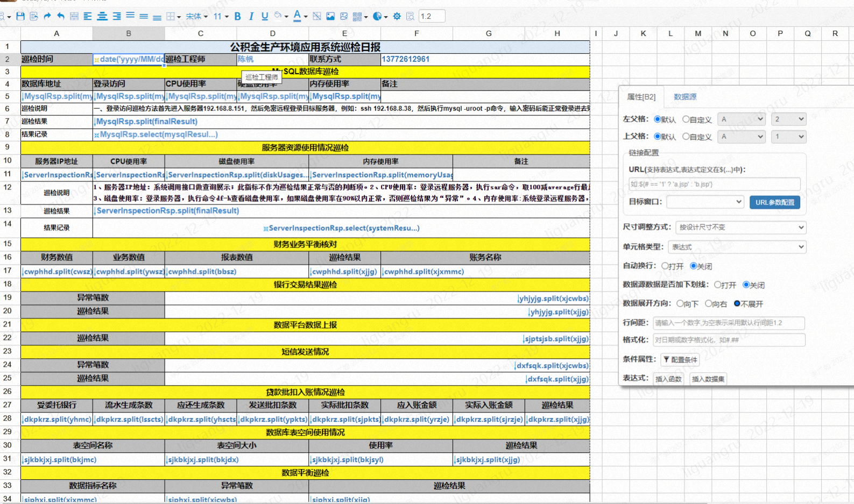Align cell content to top

click(x=130, y=16)
